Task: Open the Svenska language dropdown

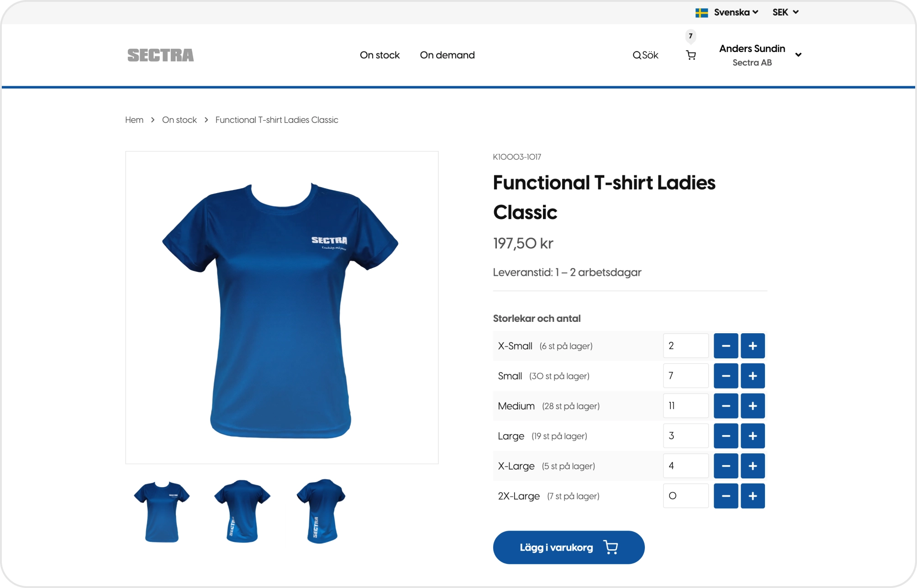Action: [727, 12]
